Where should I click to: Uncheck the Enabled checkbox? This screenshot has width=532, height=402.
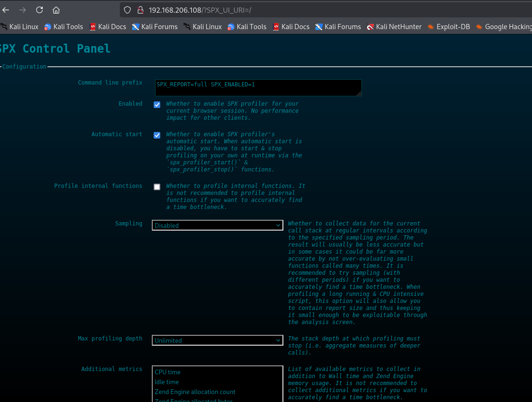157,105
